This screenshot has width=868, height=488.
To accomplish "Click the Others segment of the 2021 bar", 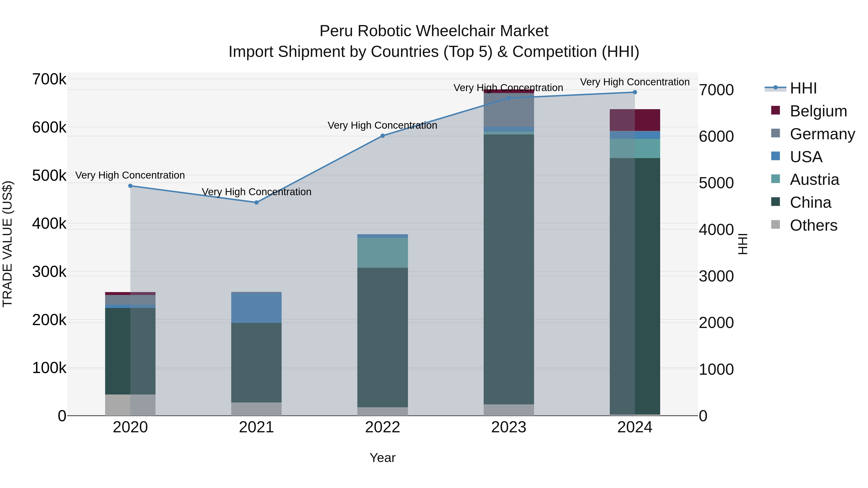I will [257, 409].
